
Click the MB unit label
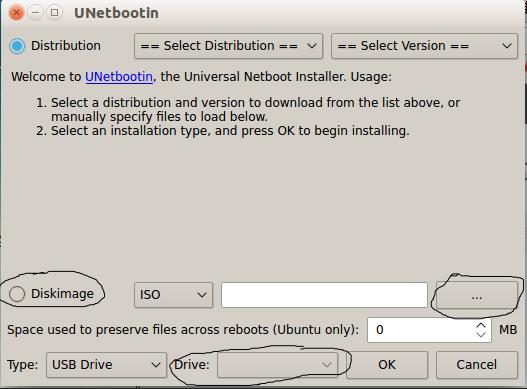tap(508, 330)
